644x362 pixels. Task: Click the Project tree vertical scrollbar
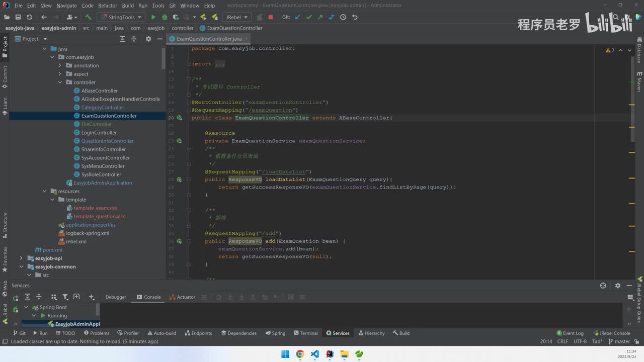pyautogui.click(x=164, y=58)
